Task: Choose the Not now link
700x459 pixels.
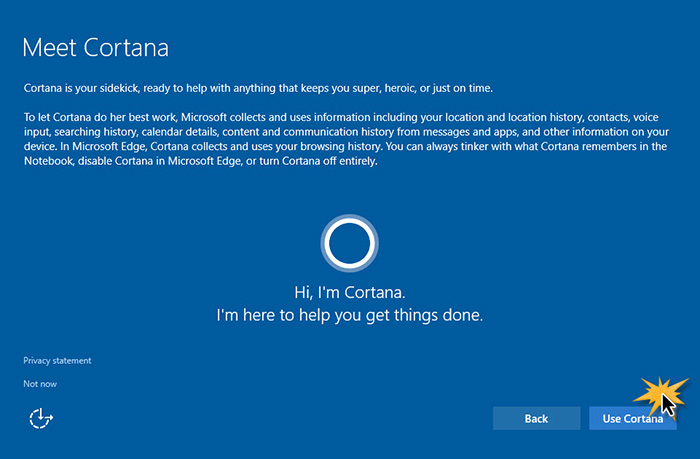Action: click(40, 384)
